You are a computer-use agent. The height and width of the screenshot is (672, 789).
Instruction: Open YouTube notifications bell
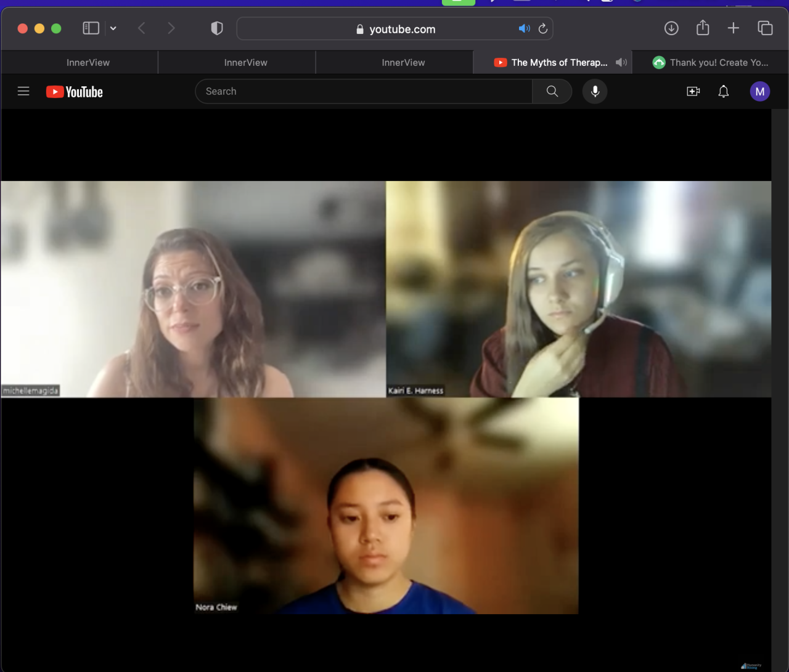(x=724, y=91)
